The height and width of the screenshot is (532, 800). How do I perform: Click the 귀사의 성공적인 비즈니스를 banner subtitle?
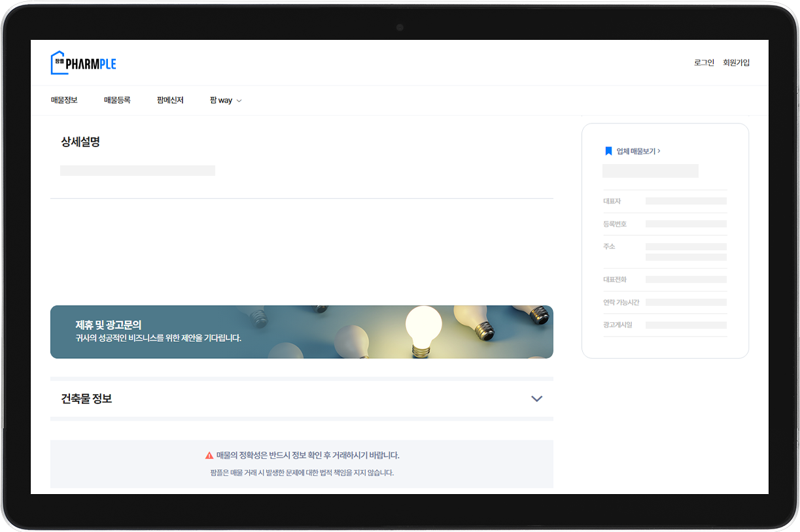click(158, 339)
